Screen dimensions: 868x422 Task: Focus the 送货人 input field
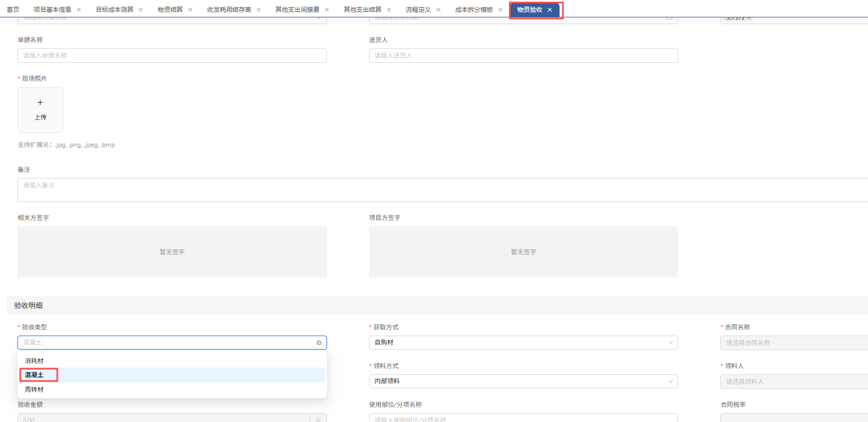pos(522,56)
